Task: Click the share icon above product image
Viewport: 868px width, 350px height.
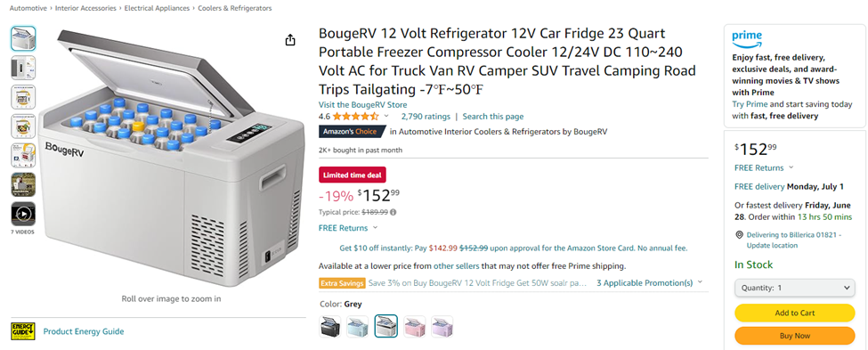Action: 290,40
